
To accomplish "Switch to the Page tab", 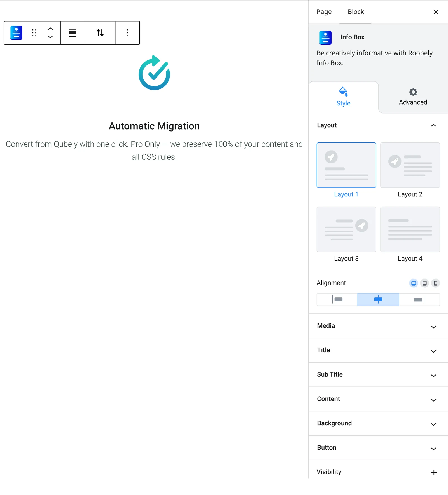I will click(x=324, y=12).
